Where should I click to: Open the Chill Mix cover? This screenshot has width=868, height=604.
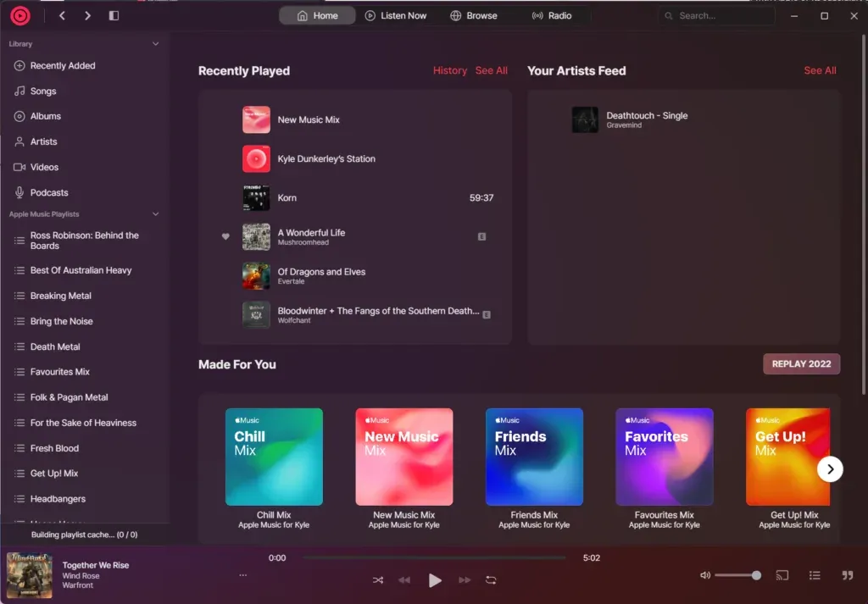[274, 457]
